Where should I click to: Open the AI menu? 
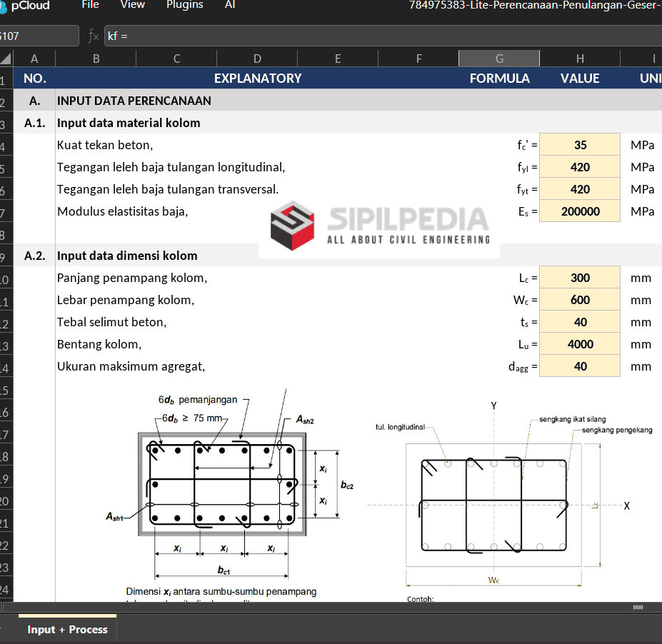point(230,5)
